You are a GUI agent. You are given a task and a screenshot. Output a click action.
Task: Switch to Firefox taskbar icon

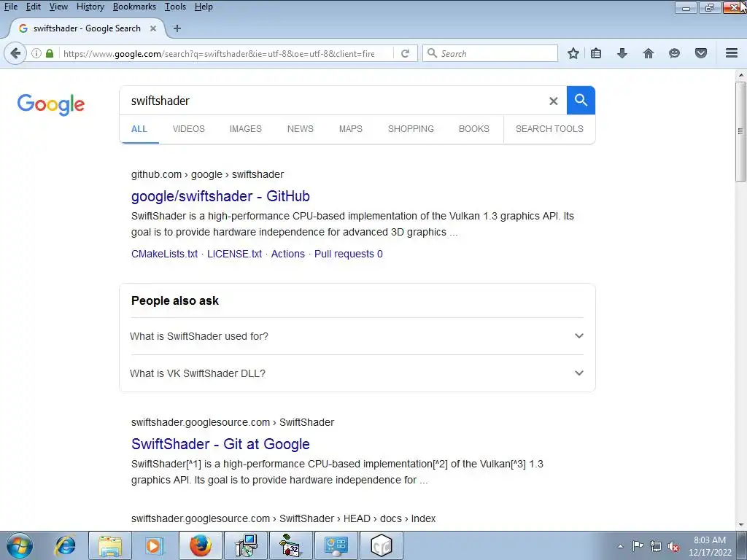click(200, 545)
